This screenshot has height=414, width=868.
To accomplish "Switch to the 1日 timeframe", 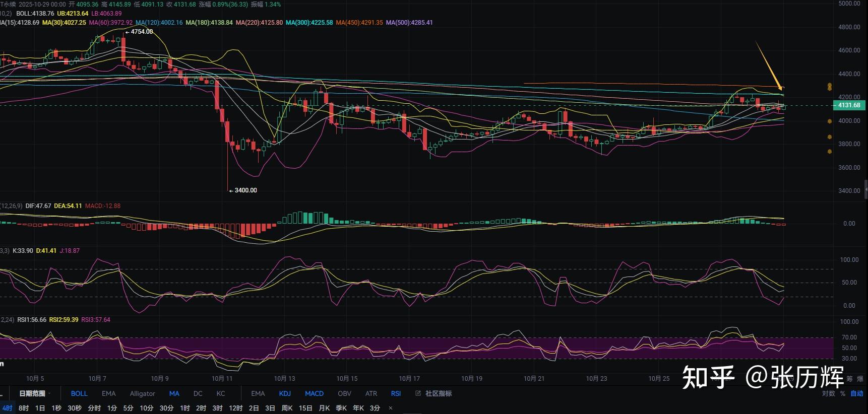I will click(x=40, y=408).
